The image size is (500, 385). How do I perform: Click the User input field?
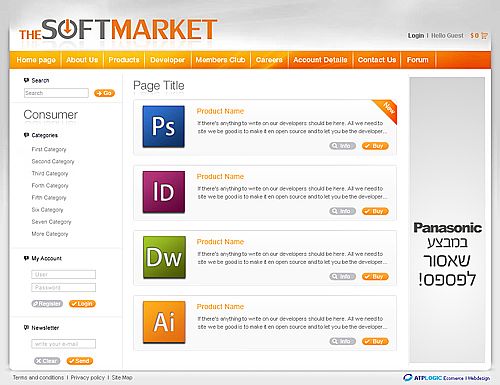(x=63, y=274)
